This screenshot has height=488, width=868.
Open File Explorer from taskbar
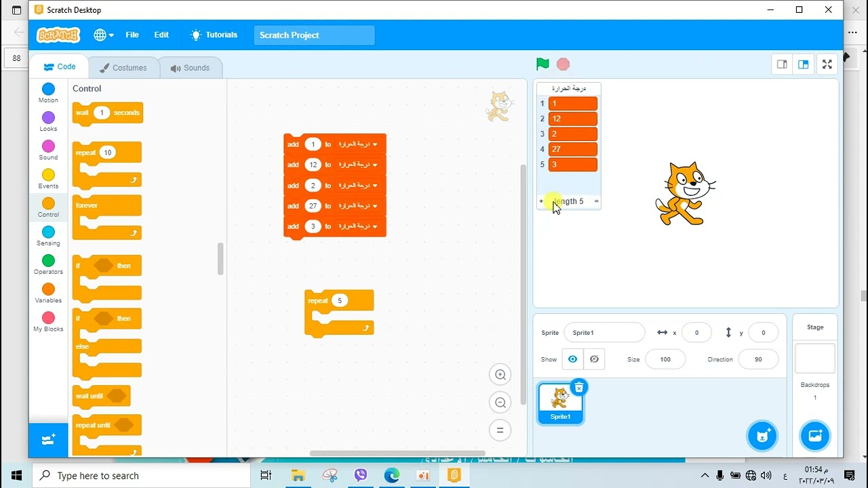point(298,476)
